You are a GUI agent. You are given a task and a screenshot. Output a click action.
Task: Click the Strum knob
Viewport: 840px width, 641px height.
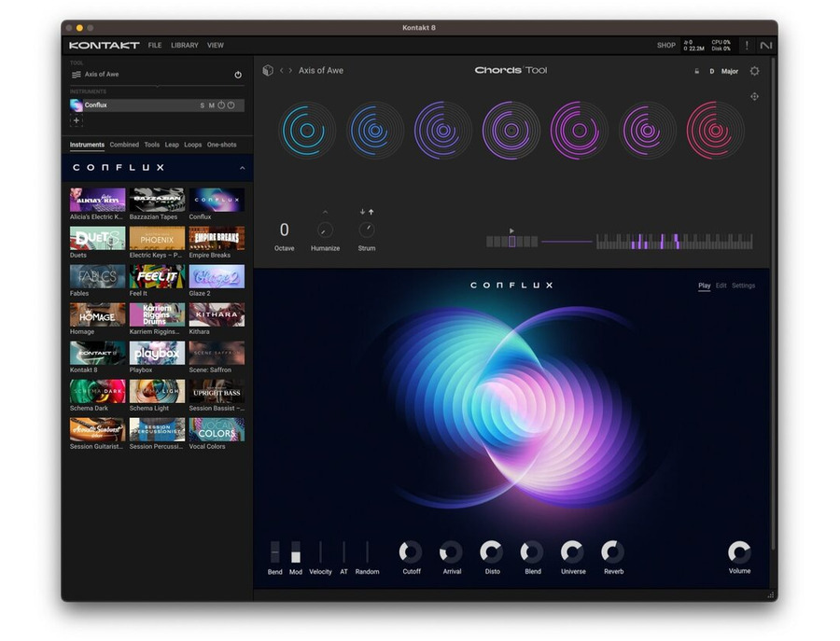tap(367, 230)
